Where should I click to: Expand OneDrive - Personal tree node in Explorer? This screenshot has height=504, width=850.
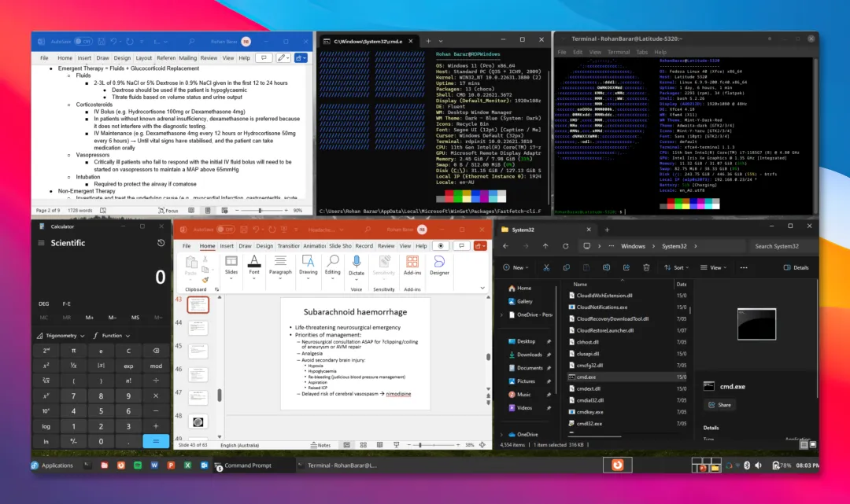[501, 315]
